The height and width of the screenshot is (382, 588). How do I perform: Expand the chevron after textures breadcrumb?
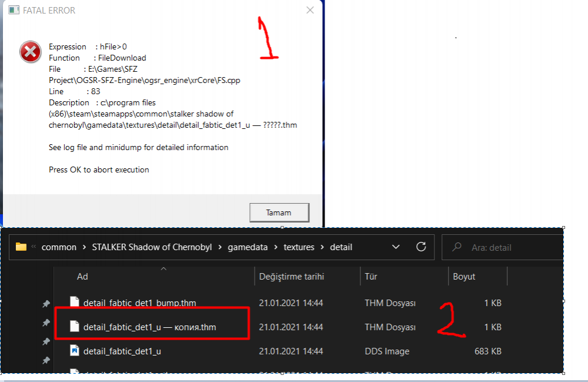tap(322, 247)
